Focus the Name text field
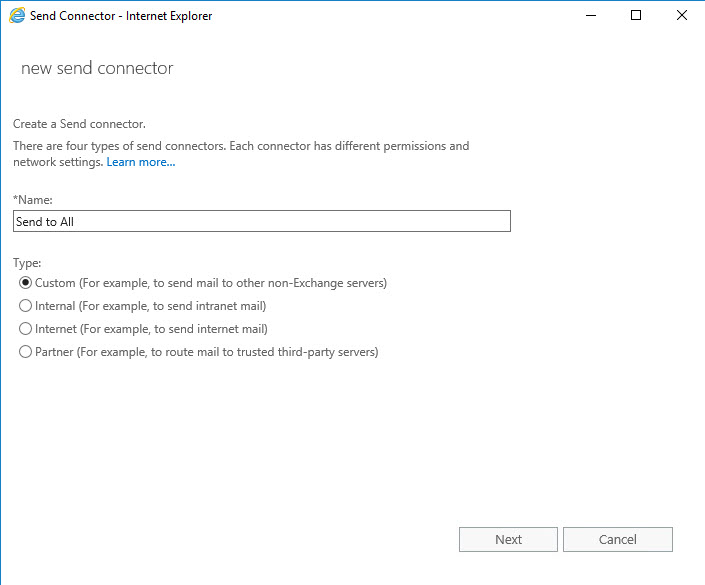The image size is (705, 585). click(262, 221)
